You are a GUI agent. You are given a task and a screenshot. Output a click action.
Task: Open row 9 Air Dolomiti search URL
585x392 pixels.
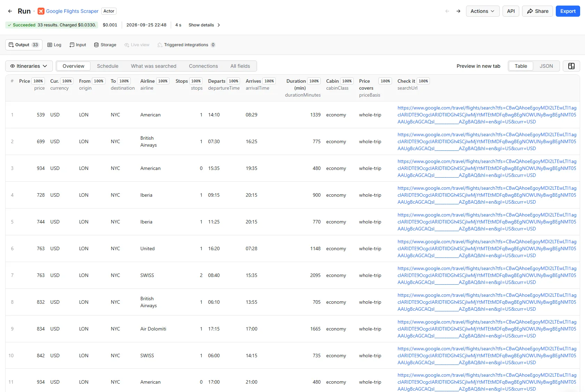(487, 329)
